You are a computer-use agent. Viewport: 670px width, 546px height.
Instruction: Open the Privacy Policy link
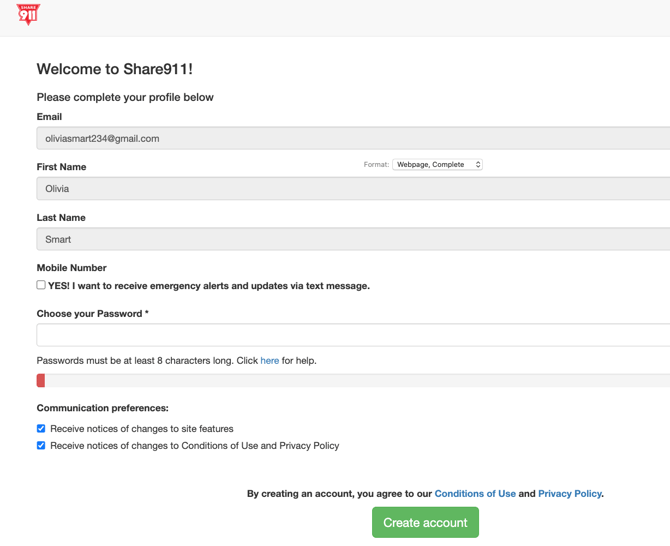tap(569, 494)
